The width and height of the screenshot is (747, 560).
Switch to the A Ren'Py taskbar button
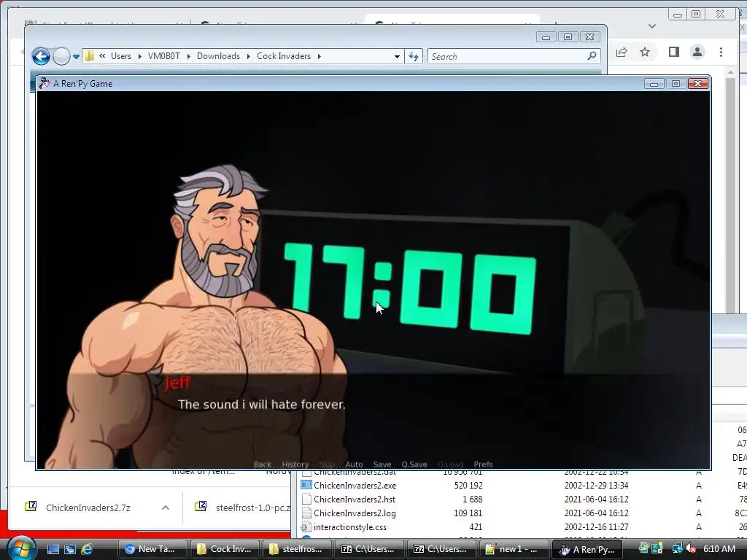[x=589, y=549]
